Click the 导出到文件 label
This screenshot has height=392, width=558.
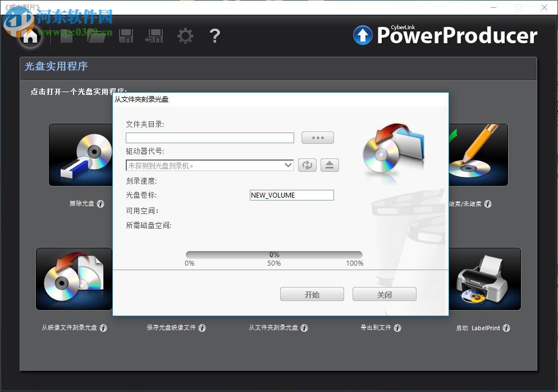tap(376, 327)
